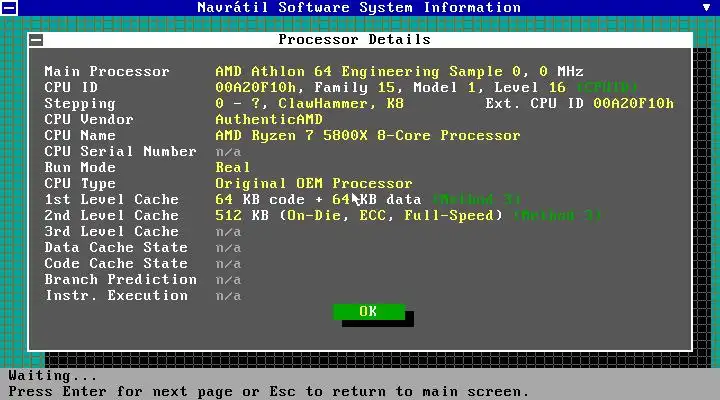720x400 pixels.
Task: Select the 'CPU Vendor' label
Action: click(x=89, y=119)
